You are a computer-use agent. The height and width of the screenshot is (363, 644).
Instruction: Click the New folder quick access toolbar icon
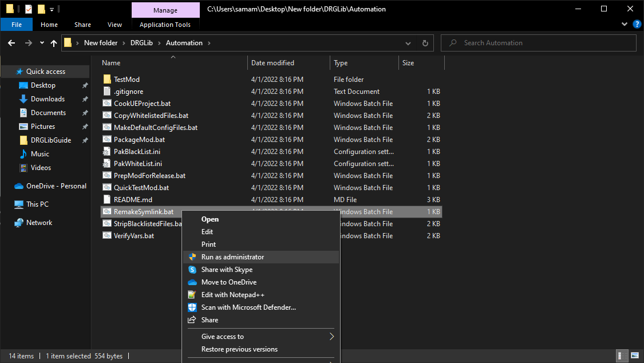(41, 9)
